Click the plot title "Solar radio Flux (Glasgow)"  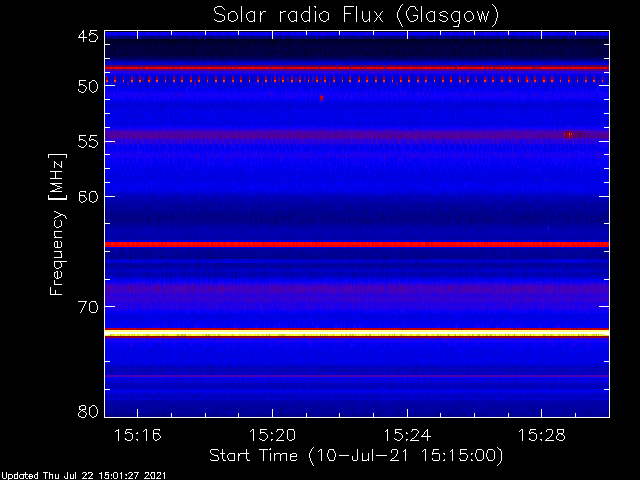[x=356, y=15]
